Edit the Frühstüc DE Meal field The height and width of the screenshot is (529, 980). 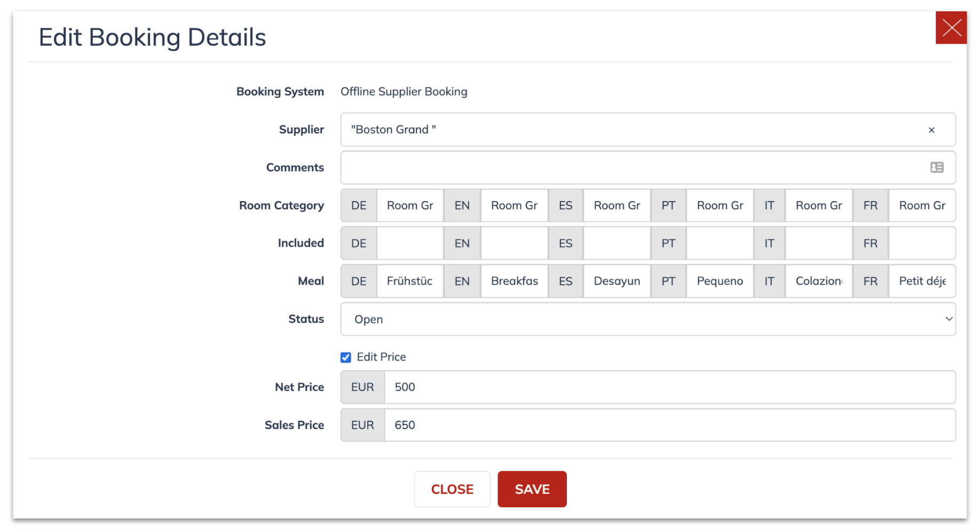[410, 281]
